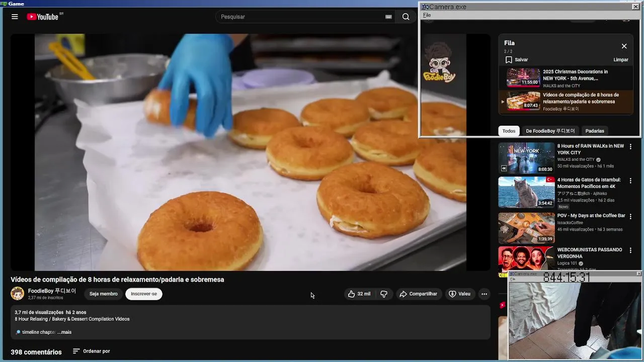Close the small Camera.exe timer window

click(639, 274)
